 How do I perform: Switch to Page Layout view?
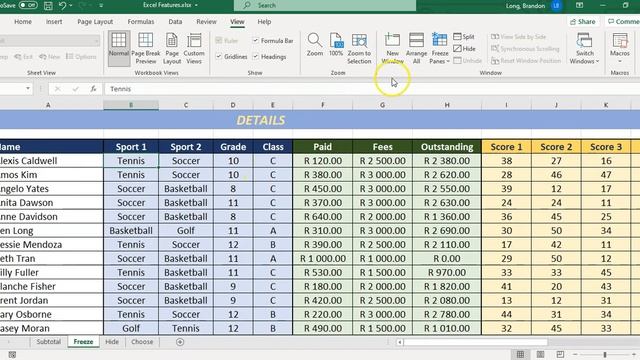172,48
